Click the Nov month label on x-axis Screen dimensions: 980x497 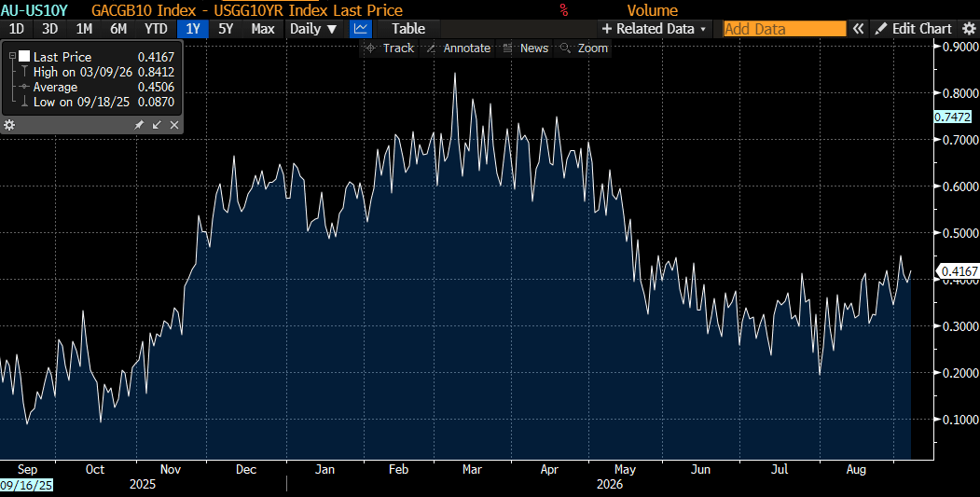point(170,469)
